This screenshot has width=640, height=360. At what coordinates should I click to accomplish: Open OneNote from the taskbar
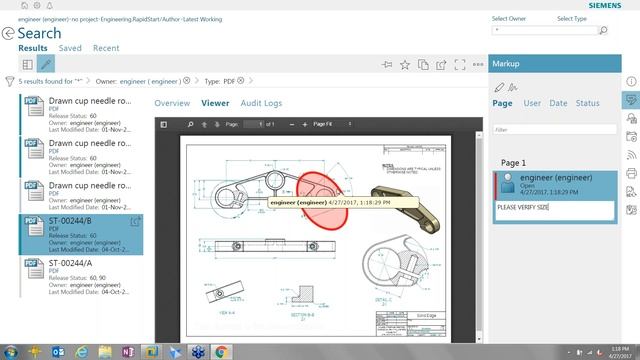click(128, 352)
